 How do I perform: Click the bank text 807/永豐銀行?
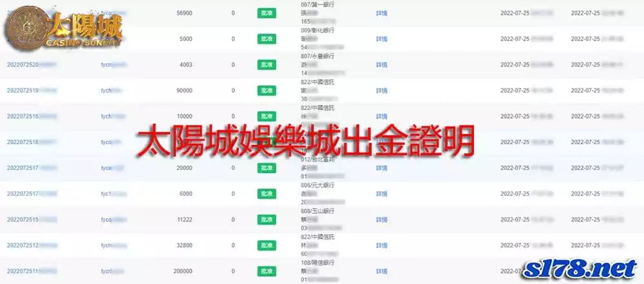click(317, 56)
